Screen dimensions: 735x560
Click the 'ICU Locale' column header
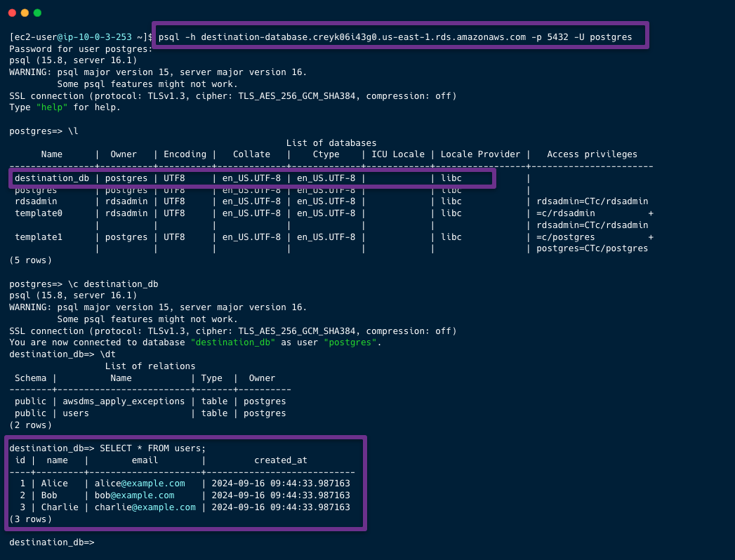pos(398,154)
